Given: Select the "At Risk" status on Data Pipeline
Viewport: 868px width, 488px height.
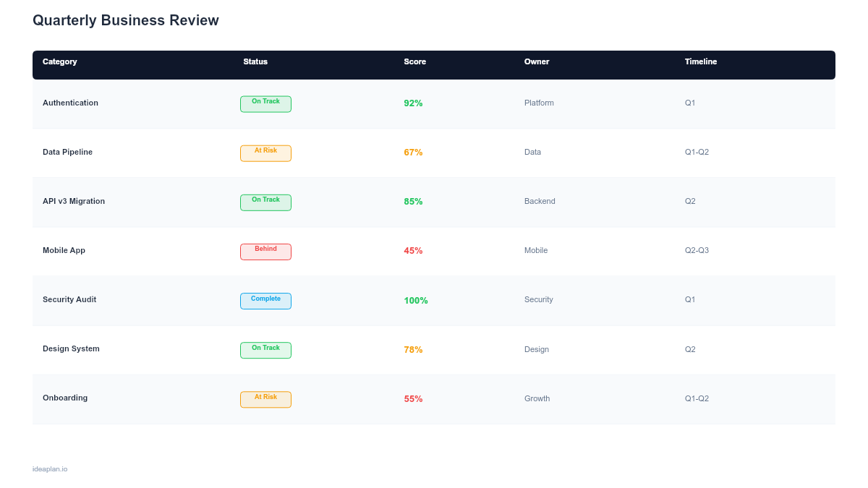Looking at the screenshot, I should tap(265, 153).
